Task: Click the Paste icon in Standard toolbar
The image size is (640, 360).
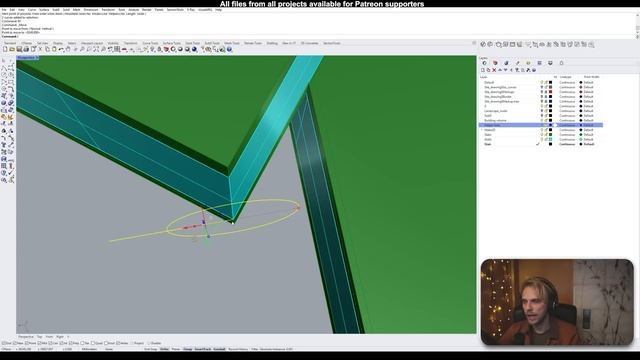Action: tap(54, 49)
